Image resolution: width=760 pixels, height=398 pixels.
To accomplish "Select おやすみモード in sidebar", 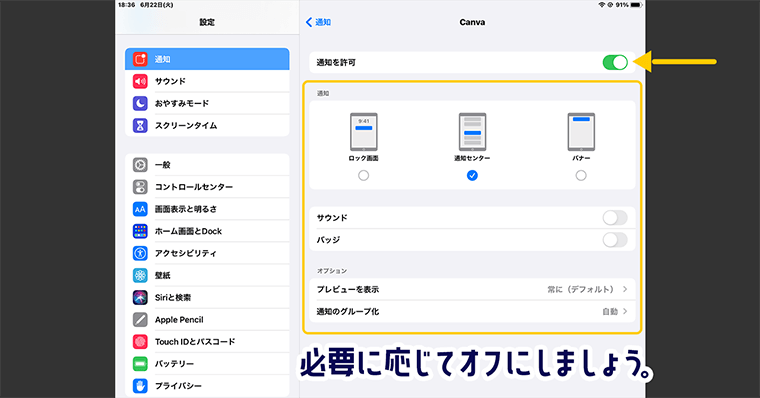I will (x=207, y=103).
